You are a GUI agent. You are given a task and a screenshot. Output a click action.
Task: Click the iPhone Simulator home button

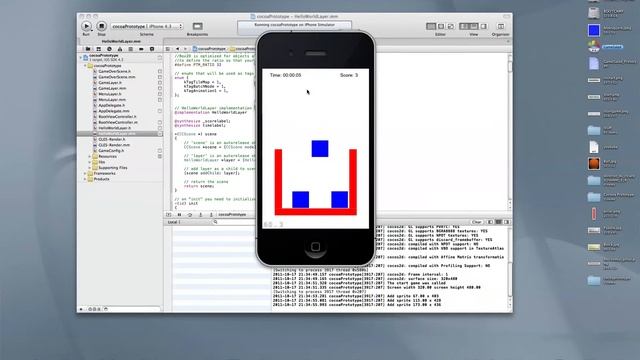coord(316,247)
